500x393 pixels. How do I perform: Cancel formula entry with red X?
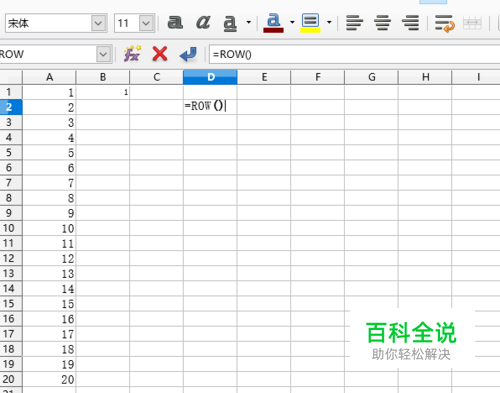(160, 54)
